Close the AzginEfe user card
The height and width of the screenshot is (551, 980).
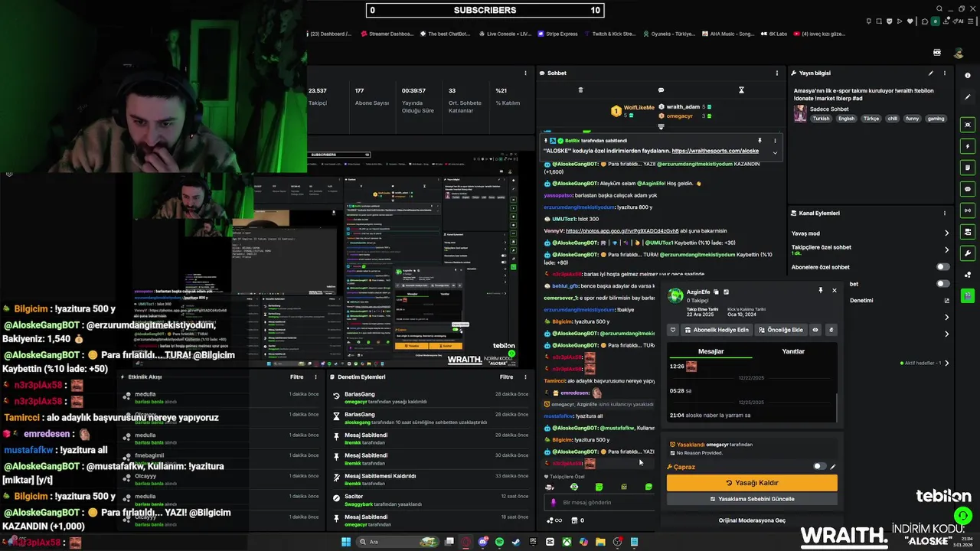(834, 291)
